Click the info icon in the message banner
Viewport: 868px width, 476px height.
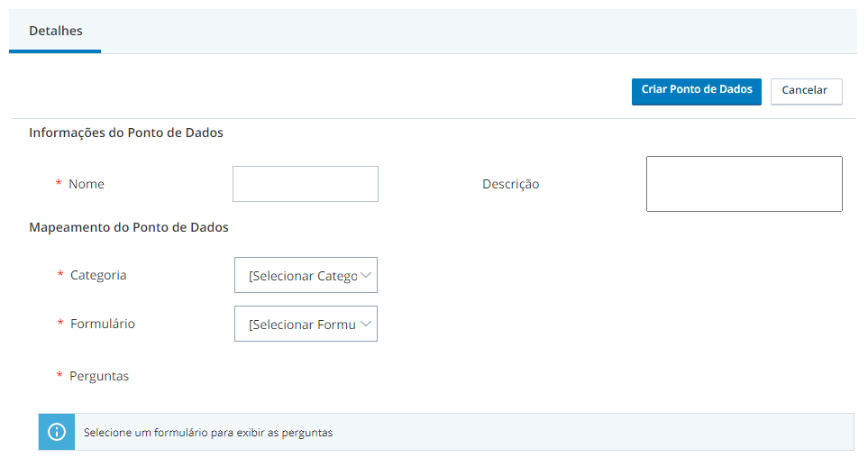coord(57,432)
